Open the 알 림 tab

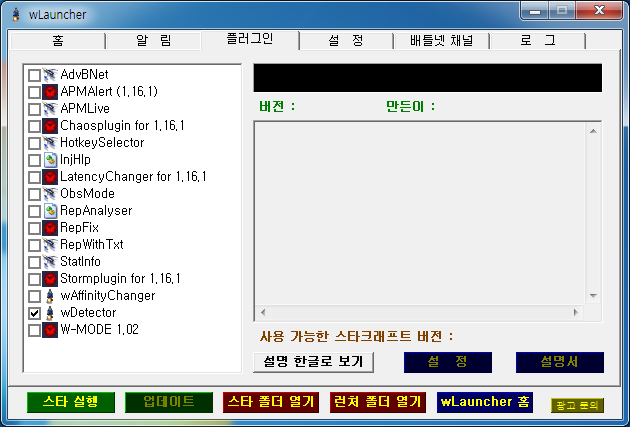(154, 41)
